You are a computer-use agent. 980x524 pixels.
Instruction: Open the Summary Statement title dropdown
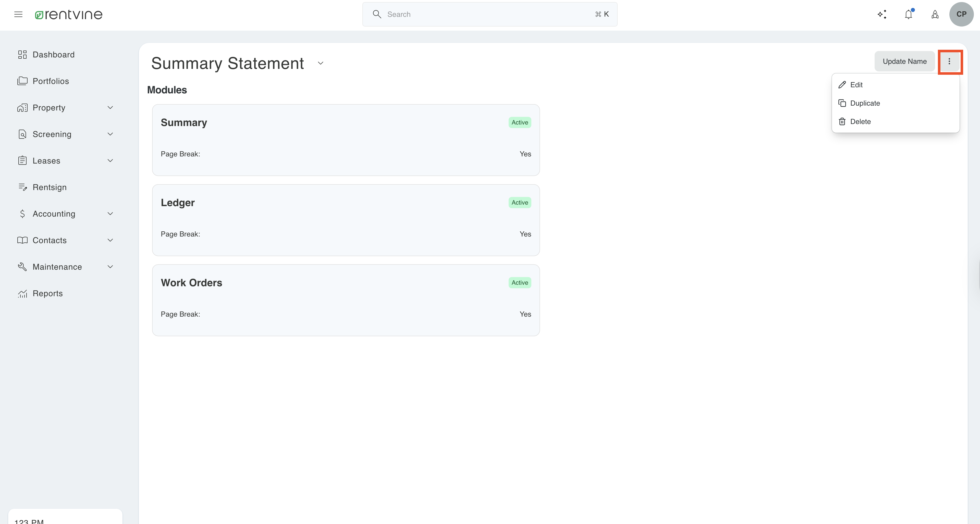pos(320,64)
